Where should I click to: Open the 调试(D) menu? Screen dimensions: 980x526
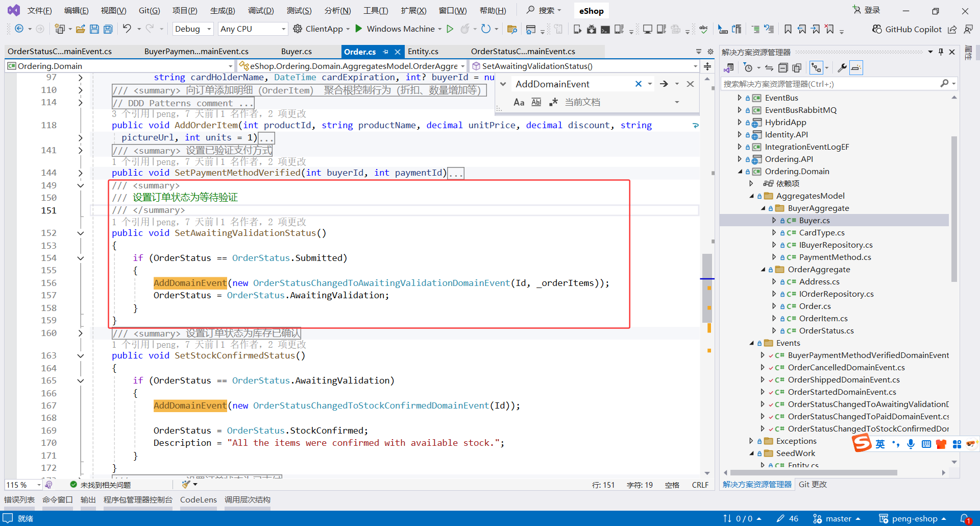tap(261, 11)
